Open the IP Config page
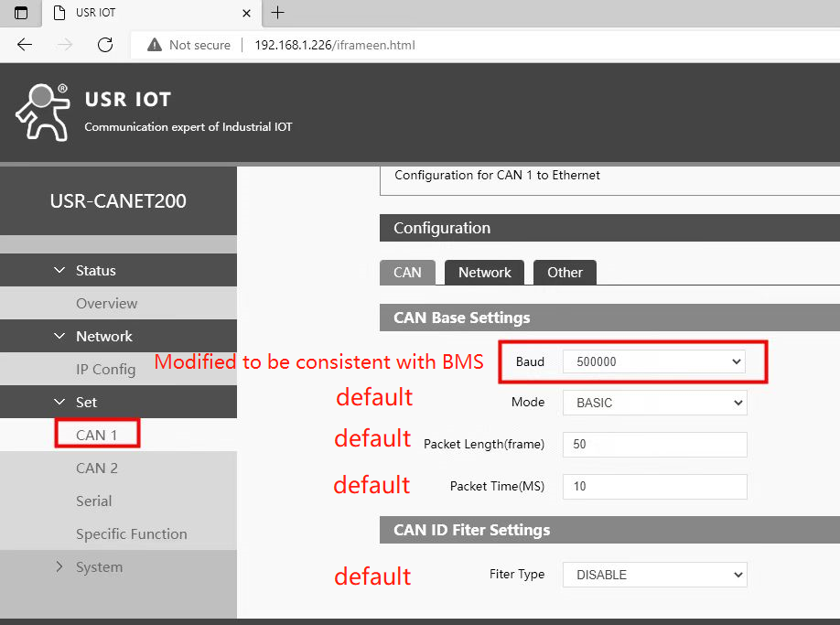840x625 pixels. click(105, 369)
